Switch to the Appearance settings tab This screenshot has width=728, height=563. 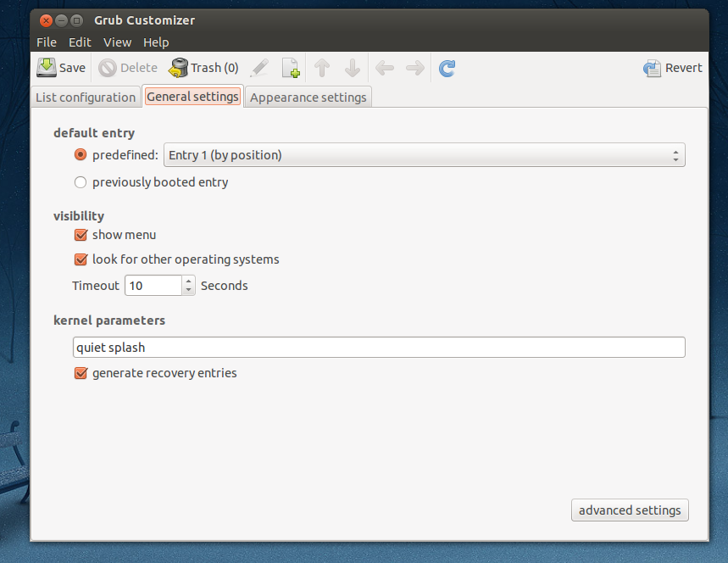pyautogui.click(x=308, y=98)
